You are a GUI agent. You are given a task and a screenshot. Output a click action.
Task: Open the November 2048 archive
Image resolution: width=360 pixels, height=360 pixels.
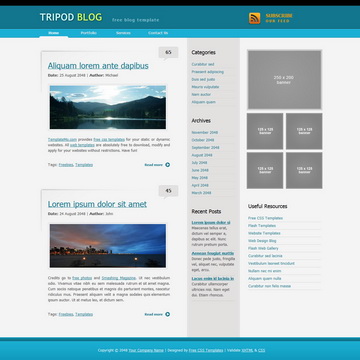pyautogui.click(x=205, y=133)
